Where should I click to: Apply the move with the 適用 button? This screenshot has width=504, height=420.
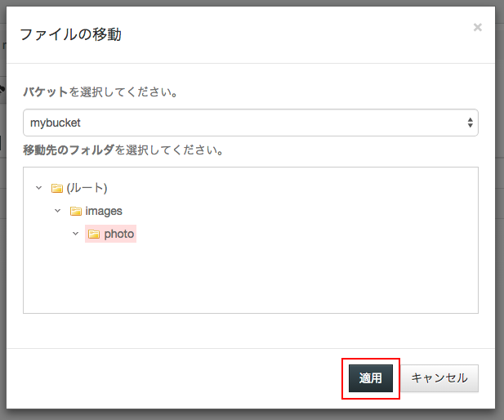371,378
